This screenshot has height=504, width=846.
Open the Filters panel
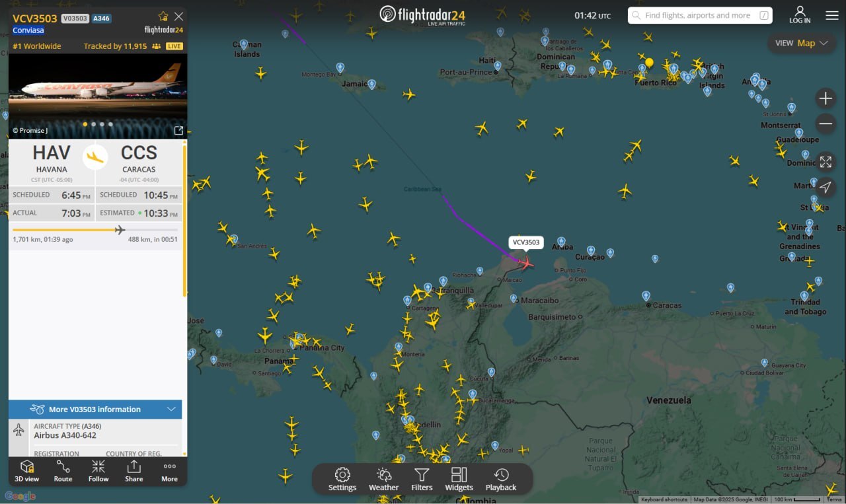coord(422,479)
